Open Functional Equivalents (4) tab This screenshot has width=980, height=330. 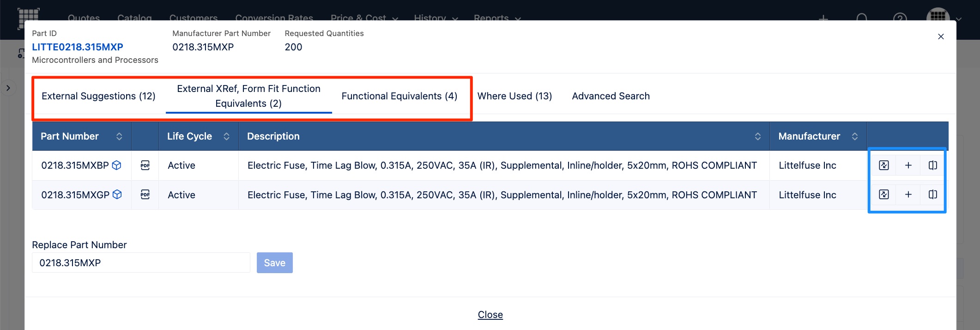tap(399, 96)
